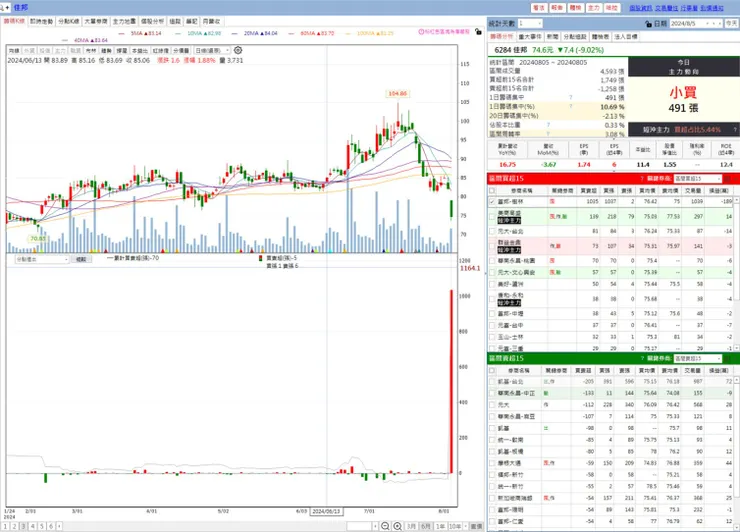Check the 摩根大通 broker row checkbox
Viewport: 740px width, 532px height.
(x=492, y=463)
